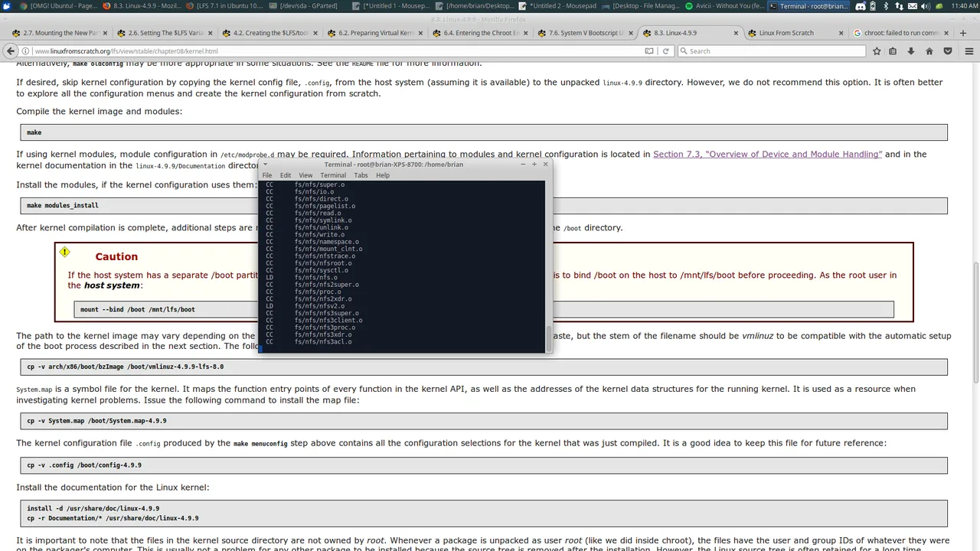Open site information icon in address bar

(27, 51)
